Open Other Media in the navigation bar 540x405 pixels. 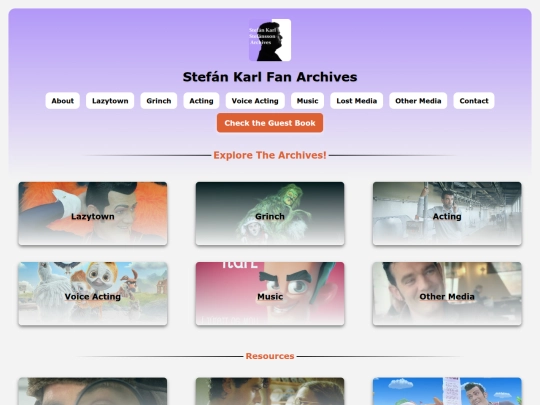pos(418,101)
